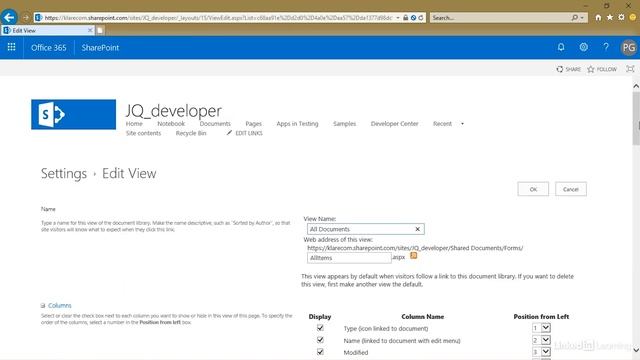The height and width of the screenshot is (360, 640).
Task: Open Developer Center navigation item
Action: [x=394, y=123]
